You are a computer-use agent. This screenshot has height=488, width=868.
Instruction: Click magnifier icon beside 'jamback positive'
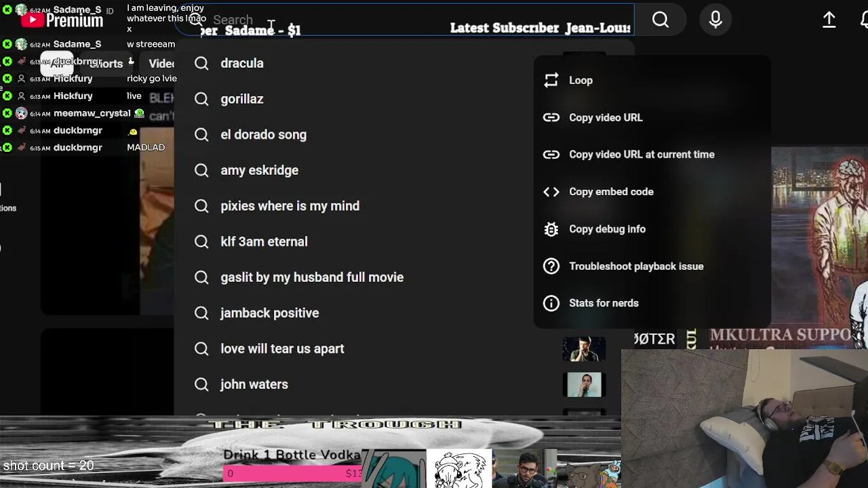pos(201,313)
